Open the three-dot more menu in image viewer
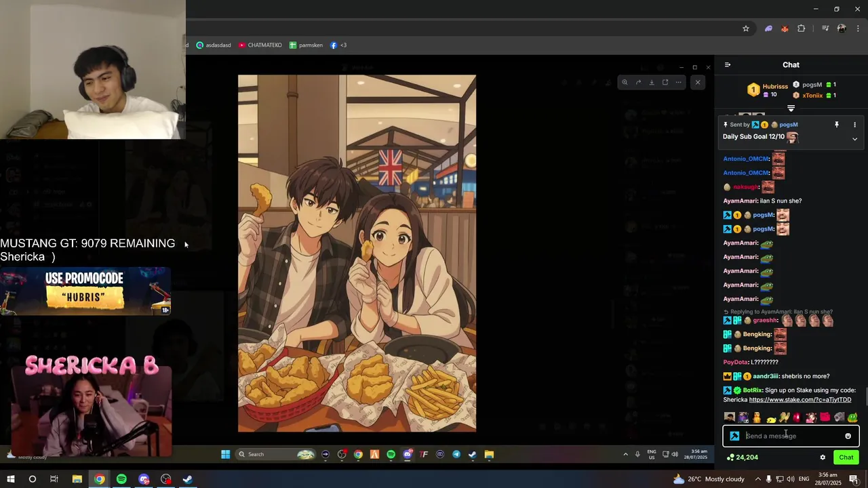 pos(678,83)
